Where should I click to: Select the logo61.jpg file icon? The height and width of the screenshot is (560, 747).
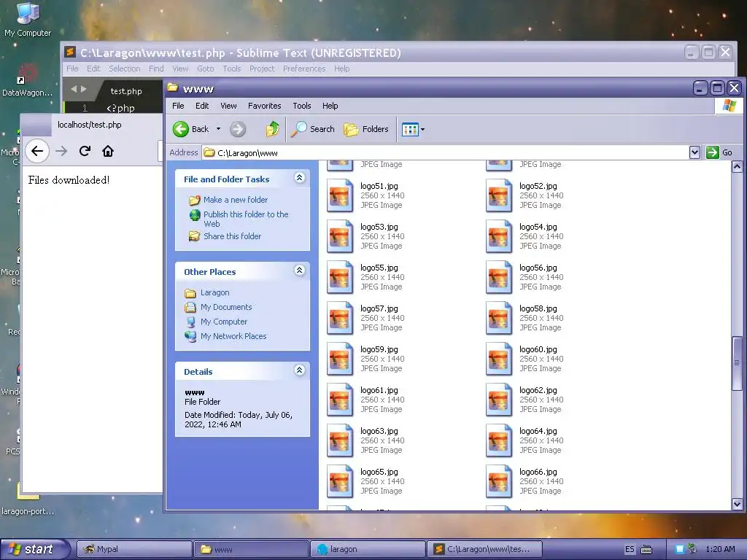[x=340, y=400]
